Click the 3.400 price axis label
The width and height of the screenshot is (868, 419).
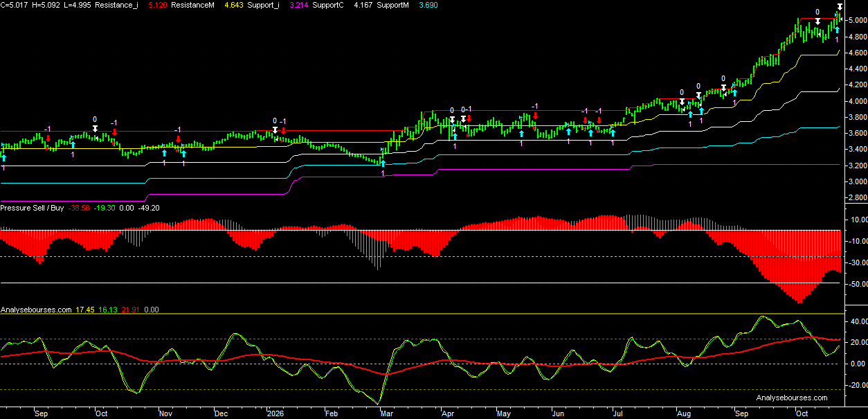(x=857, y=150)
